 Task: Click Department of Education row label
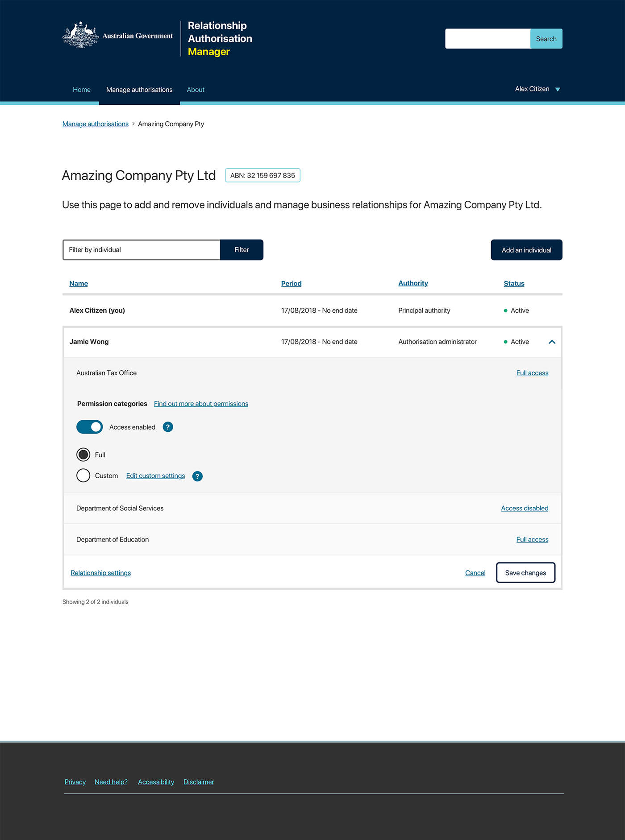tap(112, 539)
